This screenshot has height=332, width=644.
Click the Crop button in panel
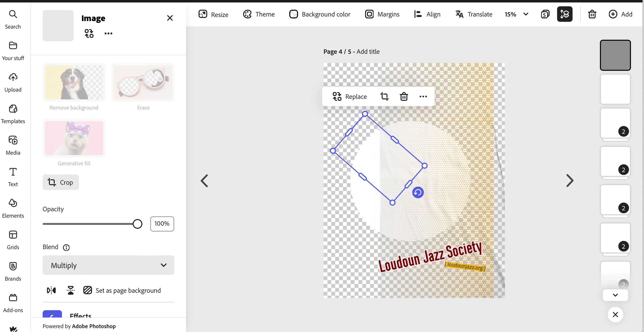pos(61,182)
